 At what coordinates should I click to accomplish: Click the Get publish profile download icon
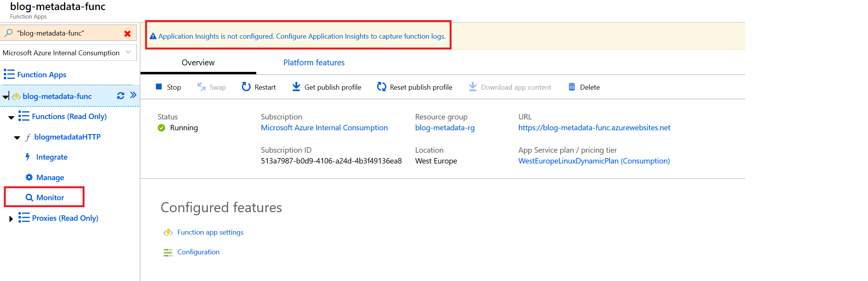(296, 87)
